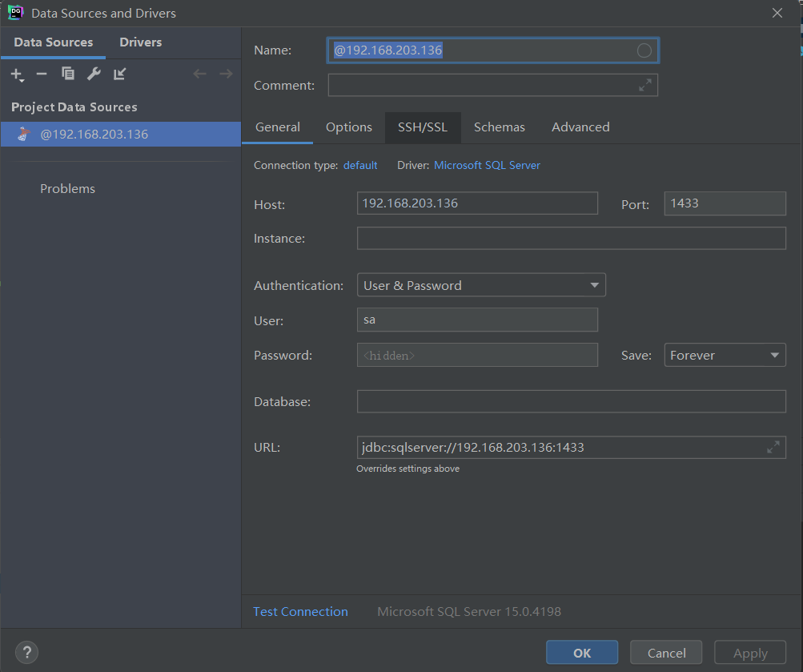This screenshot has width=803, height=672.
Task: Click the Microsoft SQL Server 15.0.4198 status text
Action: [469, 612]
